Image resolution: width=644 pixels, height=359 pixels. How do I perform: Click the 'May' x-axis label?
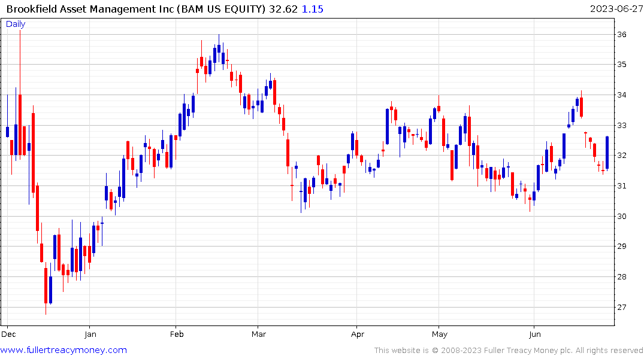[x=440, y=334]
